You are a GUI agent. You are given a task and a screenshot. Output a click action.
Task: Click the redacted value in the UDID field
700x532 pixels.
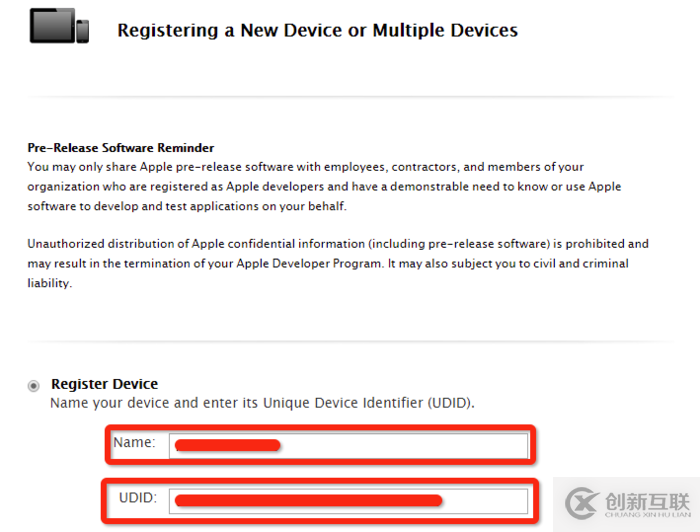308,500
